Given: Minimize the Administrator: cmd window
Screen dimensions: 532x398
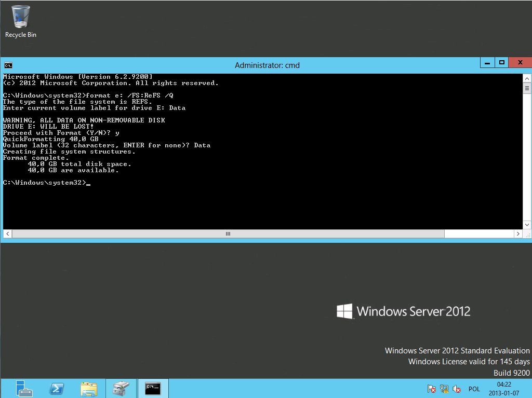Looking at the screenshot, I should tap(487, 62).
